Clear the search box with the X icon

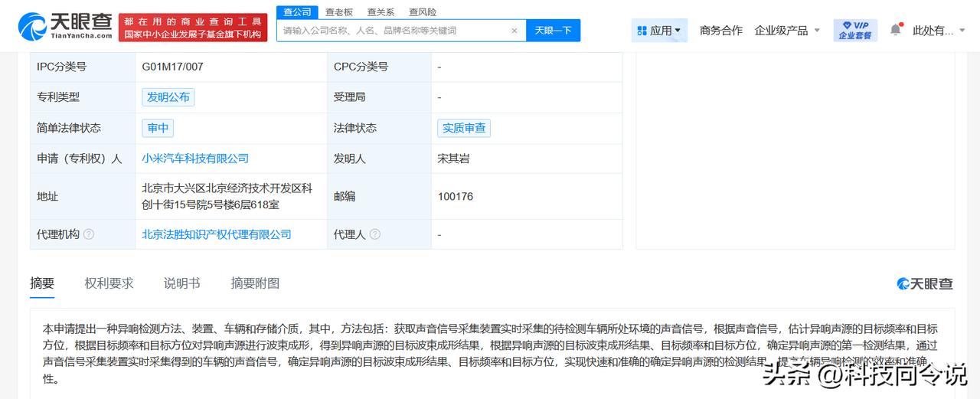click(514, 31)
